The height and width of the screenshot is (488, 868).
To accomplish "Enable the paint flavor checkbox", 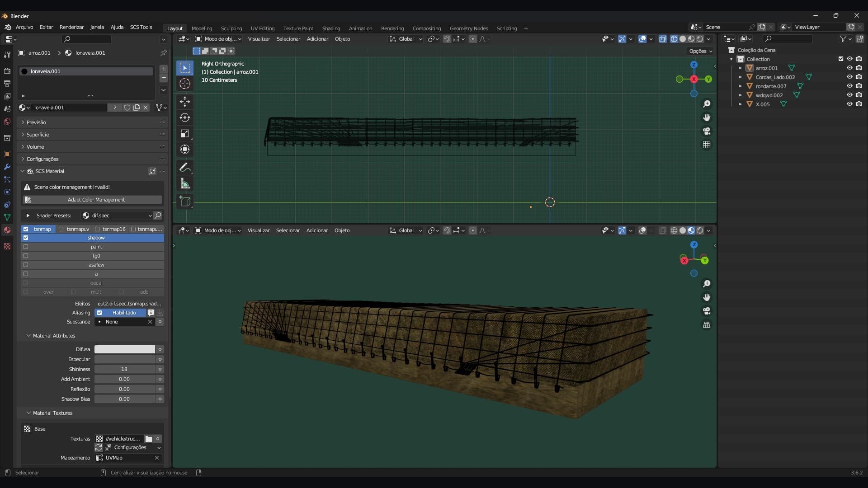I will pos(26,247).
